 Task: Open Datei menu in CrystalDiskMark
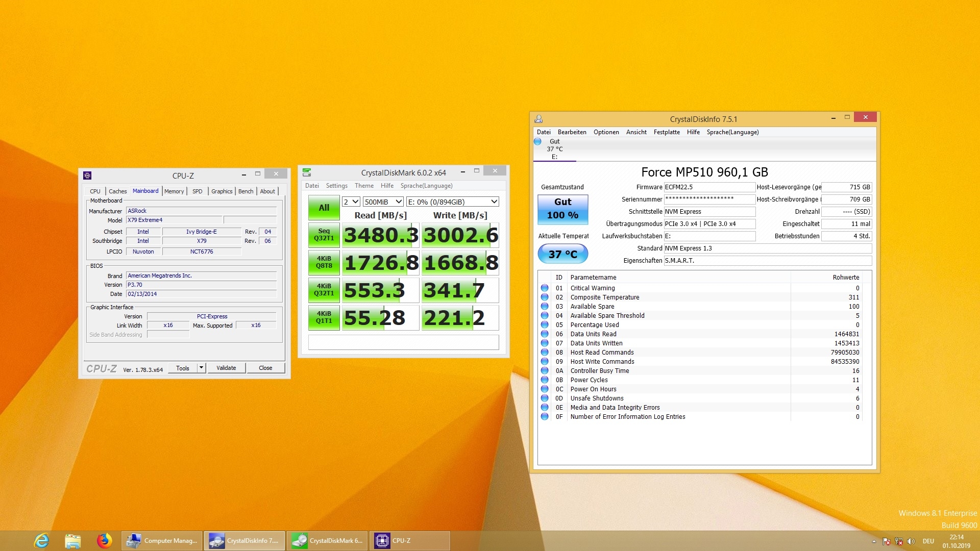coord(312,186)
